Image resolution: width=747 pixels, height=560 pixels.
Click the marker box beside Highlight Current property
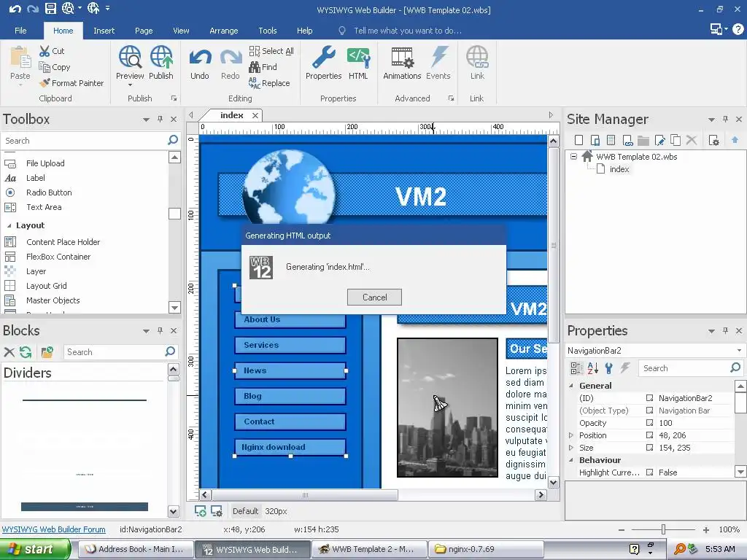point(649,472)
